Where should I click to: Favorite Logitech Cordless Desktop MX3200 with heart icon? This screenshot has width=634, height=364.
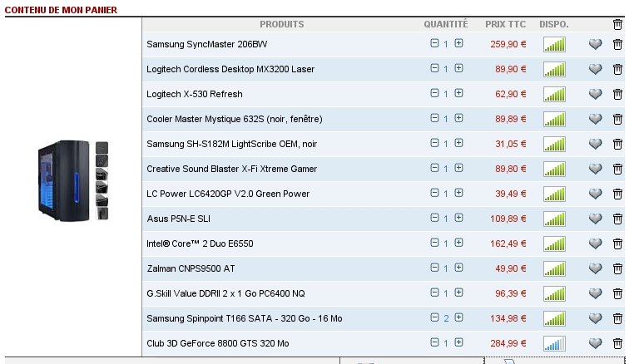pyautogui.click(x=595, y=69)
